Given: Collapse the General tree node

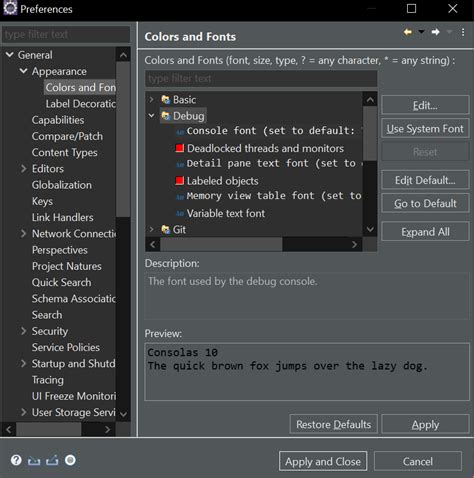Looking at the screenshot, I should point(10,55).
